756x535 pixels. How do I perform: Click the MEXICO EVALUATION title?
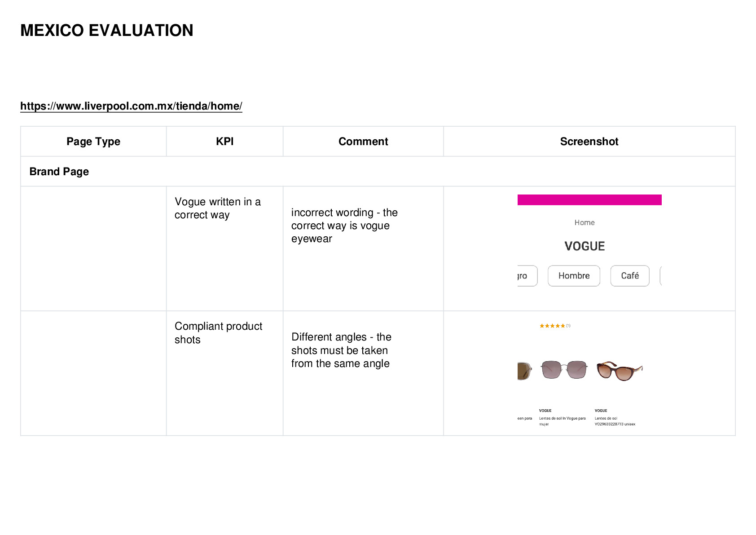[x=107, y=31]
